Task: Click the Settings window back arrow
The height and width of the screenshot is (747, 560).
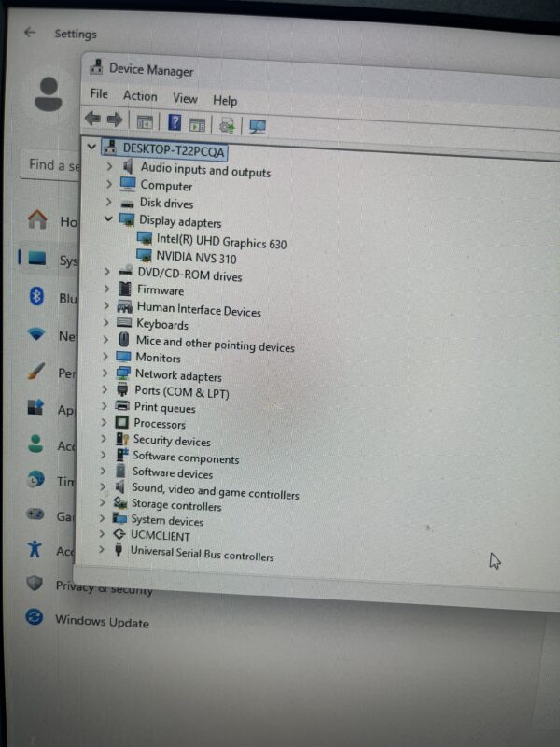Action: pyautogui.click(x=30, y=32)
